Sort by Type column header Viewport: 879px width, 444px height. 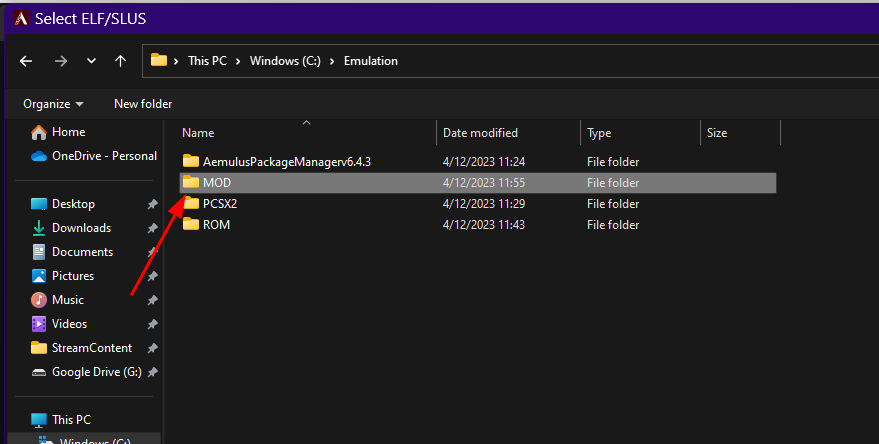(x=599, y=133)
